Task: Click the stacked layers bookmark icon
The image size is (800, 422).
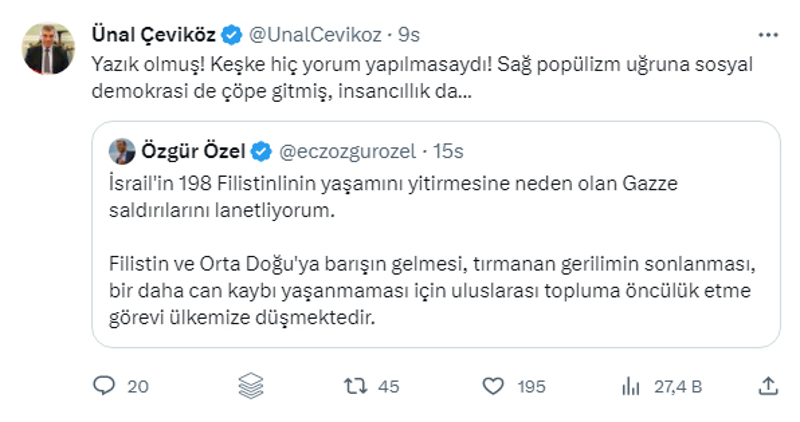Action: (x=250, y=386)
